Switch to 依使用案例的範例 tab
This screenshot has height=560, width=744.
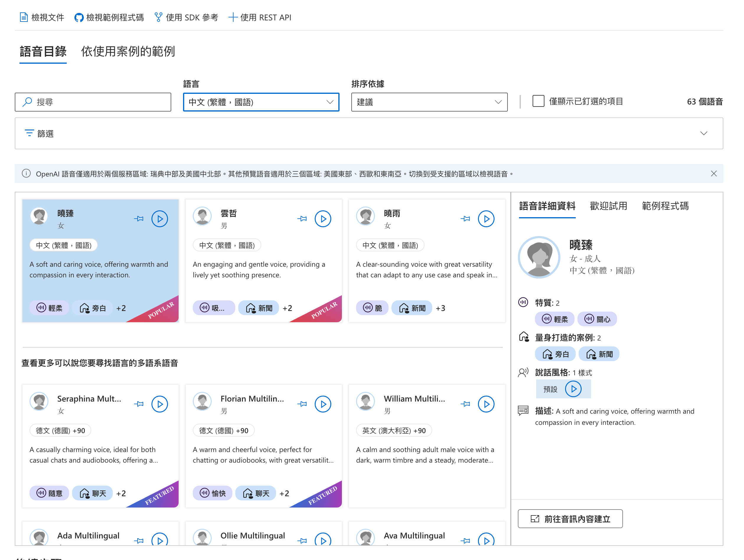[x=128, y=51]
